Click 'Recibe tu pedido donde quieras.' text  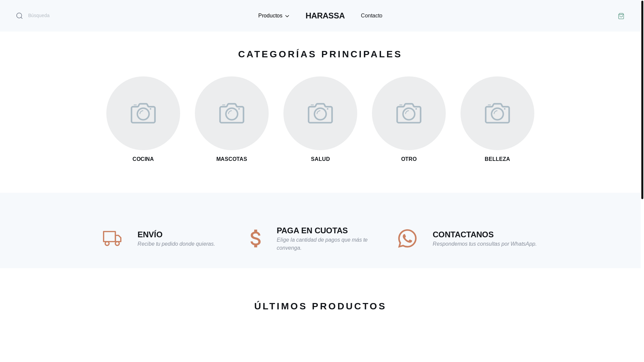[176, 244]
